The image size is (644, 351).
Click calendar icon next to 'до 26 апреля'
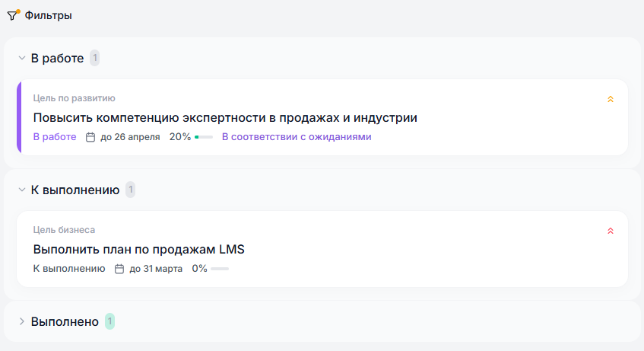point(90,137)
